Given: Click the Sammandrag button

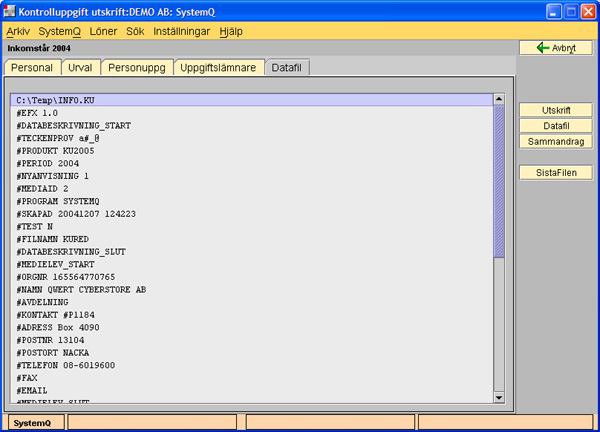Looking at the screenshot, I should tap(556, 141).
